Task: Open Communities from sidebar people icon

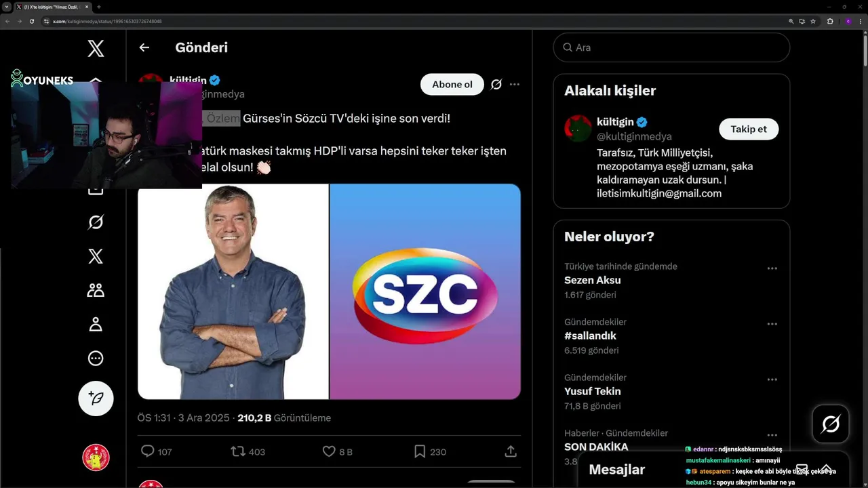Action: [x=96, y=290]
